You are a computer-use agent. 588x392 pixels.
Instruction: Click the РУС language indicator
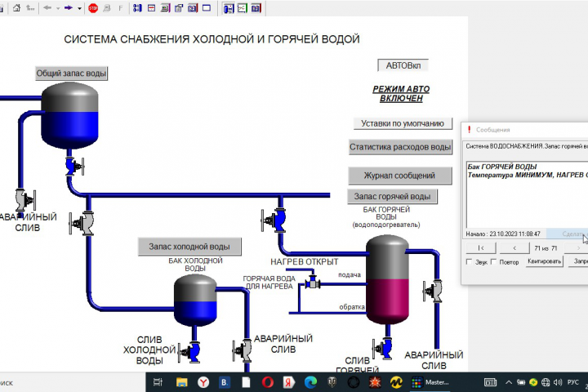[573, 382]
